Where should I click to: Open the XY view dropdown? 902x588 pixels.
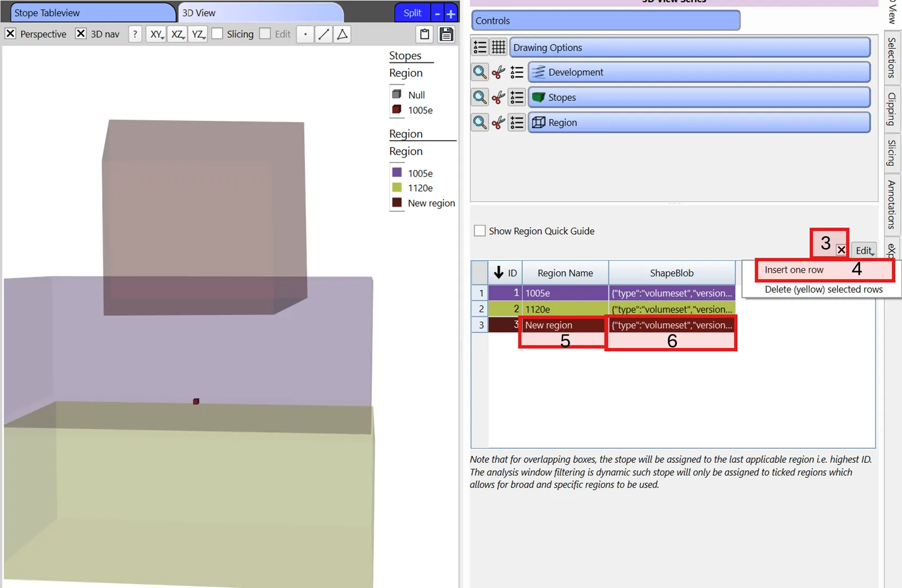point(156,34)
